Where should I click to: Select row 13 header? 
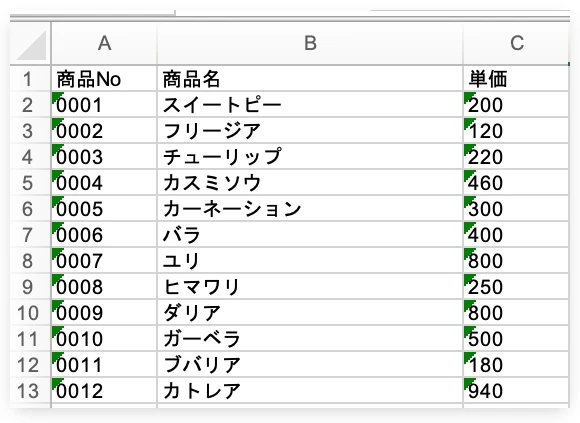pyautogui.click(x=30, y=390)
